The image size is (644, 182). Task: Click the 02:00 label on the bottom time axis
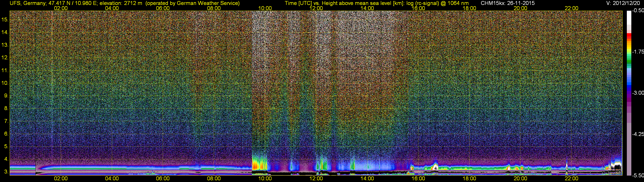click(61, 179)
